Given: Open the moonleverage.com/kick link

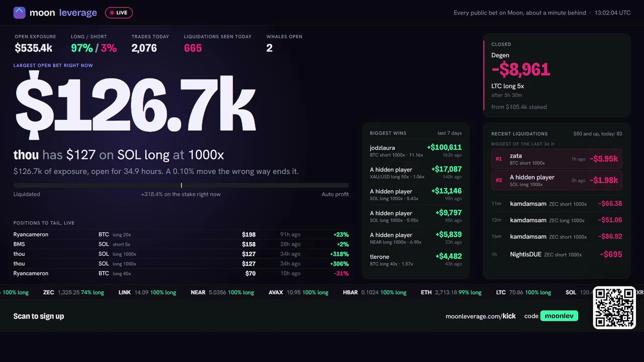Looking at the screenshot, I should 480,316.
